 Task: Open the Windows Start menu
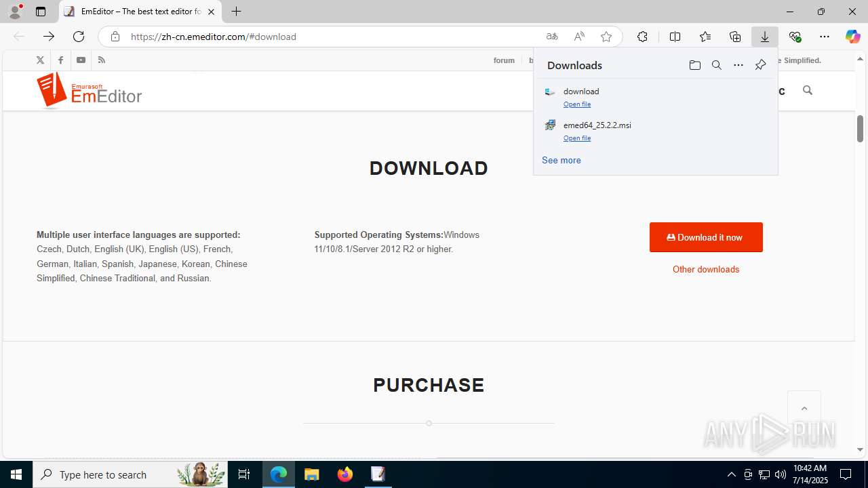coord(16,474)
